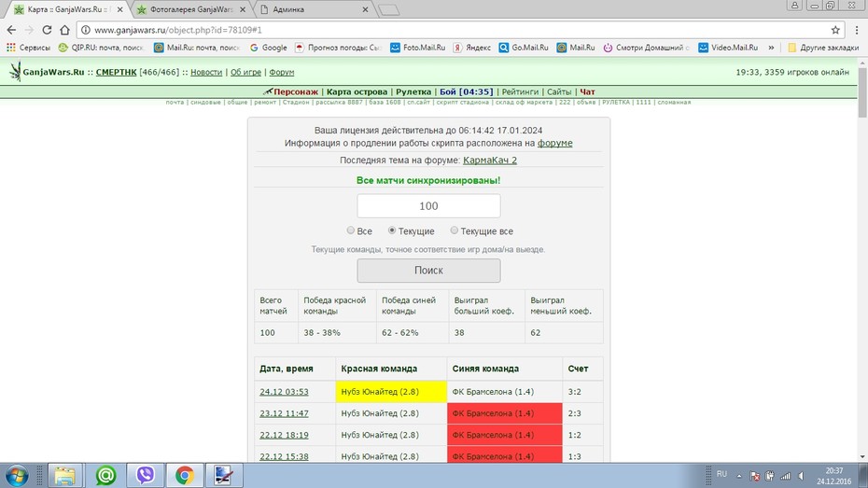This screenshot has width=868, height=488.
Task: Close the Фотогалерея GanjaWars tab
Action: (243, 9)
